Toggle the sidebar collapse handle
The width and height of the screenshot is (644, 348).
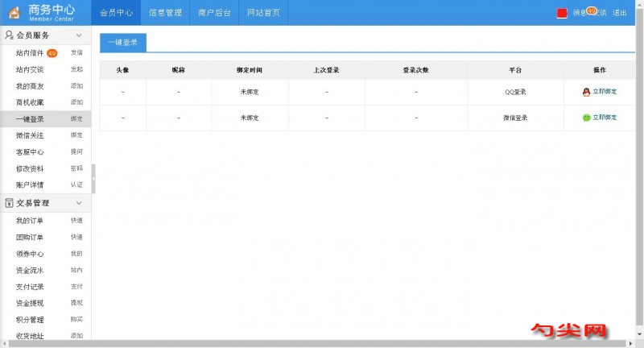[93, 179]
